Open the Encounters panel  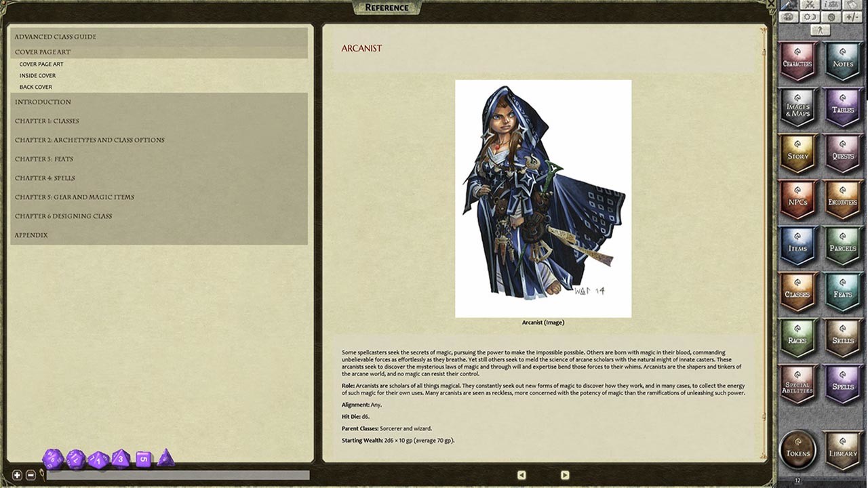coord(842,199)
